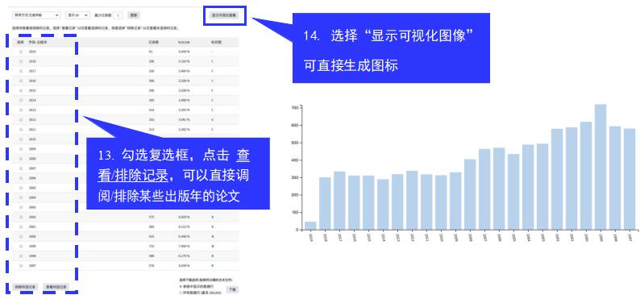The height and width of the screenshot is (299, 644).
Task: Check the box for year 2018
Action: coord(21,61)
